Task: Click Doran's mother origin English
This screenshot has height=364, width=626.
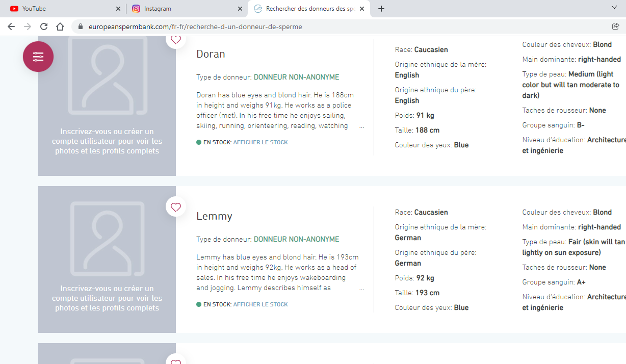Action: [x=407, y=75]
